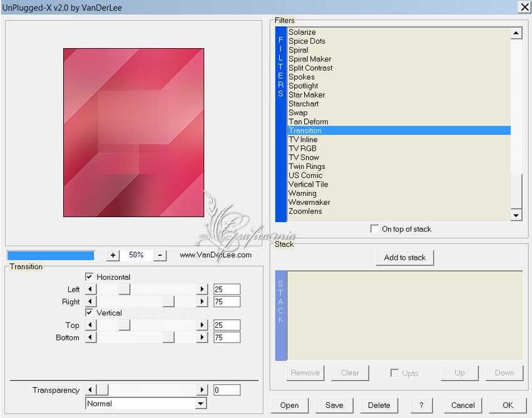Click the Open preset button
Viewport: 532px width, 418px height.
point(289,405)
